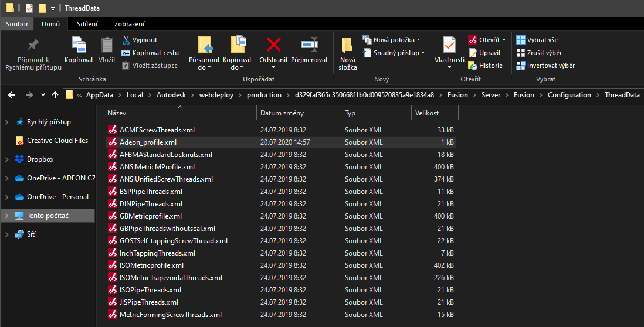The image size is (644, 327).
Task: Click the ANSIUnifiedScrewThreads.xml file icon
Action: [x=113, y=179]
